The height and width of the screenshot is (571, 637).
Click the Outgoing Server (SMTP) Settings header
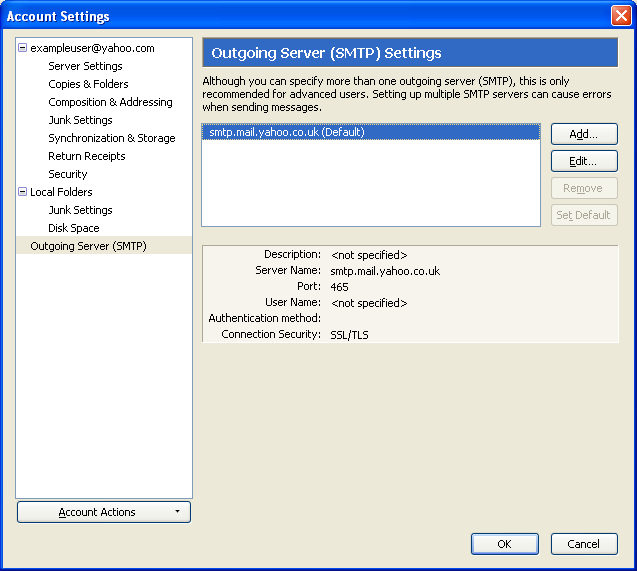(x=410, y=53)
